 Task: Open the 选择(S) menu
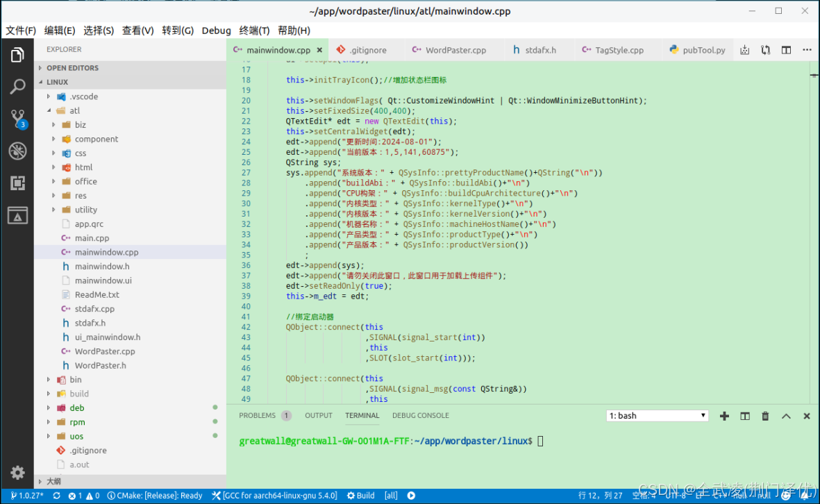(x=99, y=31)
